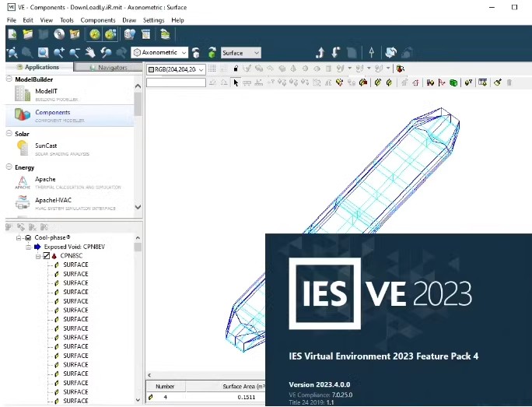Open the File menu
Screen dimensions: 532x407
12,20
